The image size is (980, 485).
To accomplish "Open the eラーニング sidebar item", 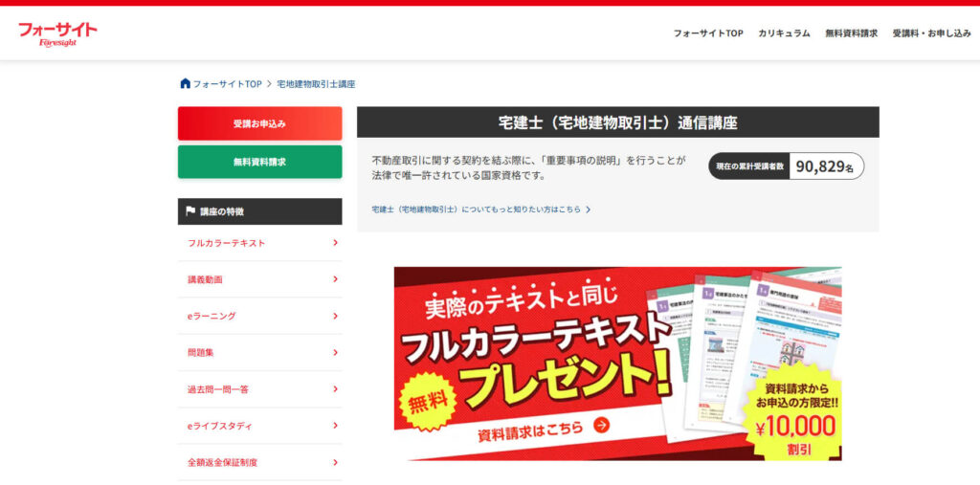I will click(260, 317).
